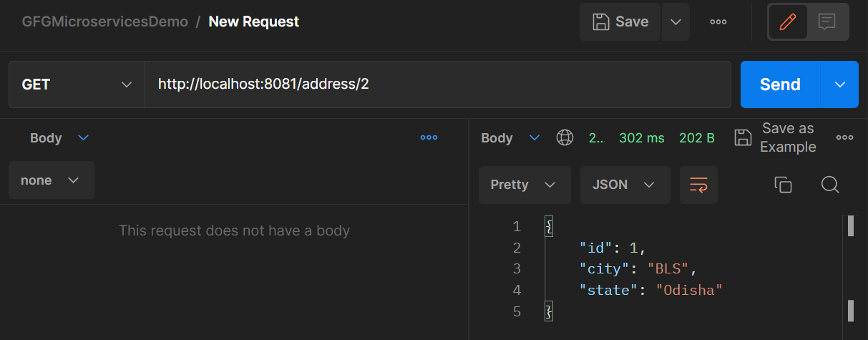
Task: Open the GFGMicroservicesDemo collection breadcrumb link
Action: click(105, 21)
